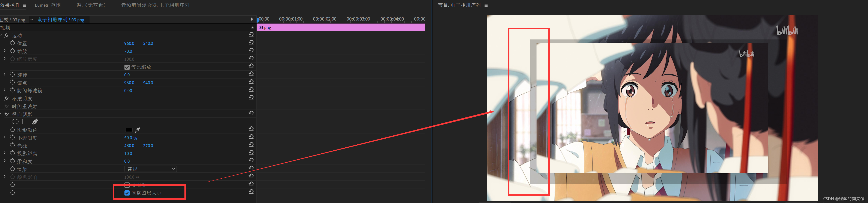Toggle the 位置 animation stopwatch

pyautogui.click(x=12, y=43)
